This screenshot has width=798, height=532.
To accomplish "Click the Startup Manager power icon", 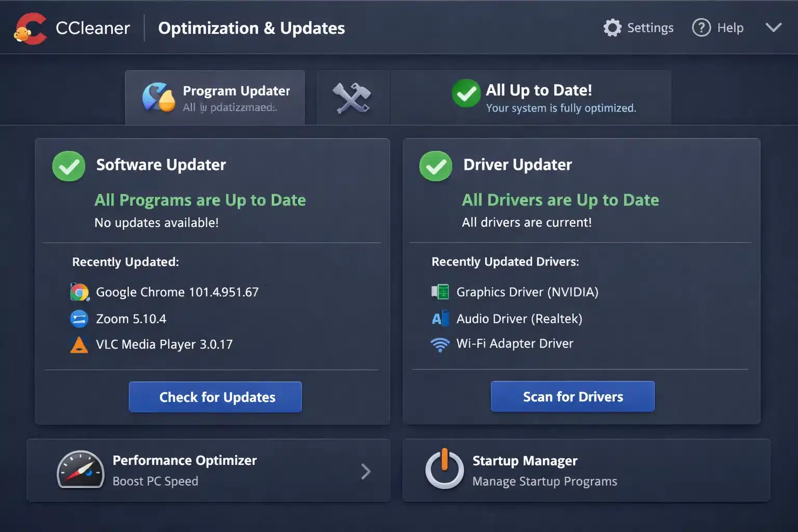I will [444, 470].
